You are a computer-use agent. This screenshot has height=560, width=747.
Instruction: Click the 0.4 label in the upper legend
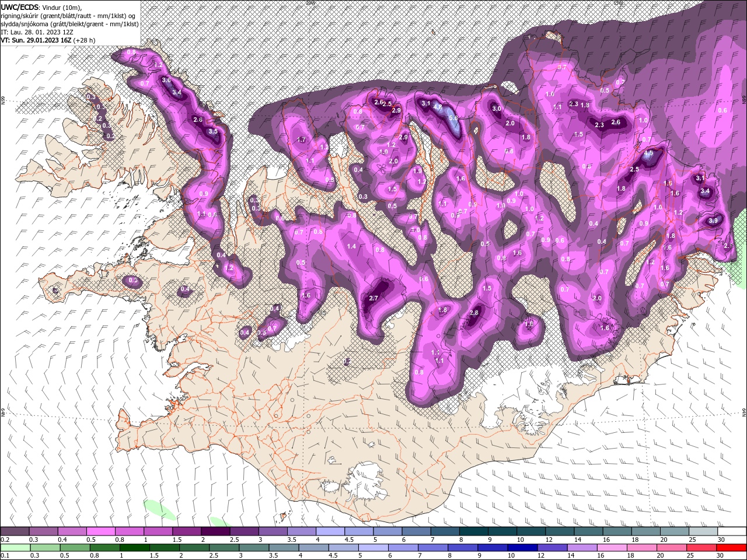[x=62, y=540]
